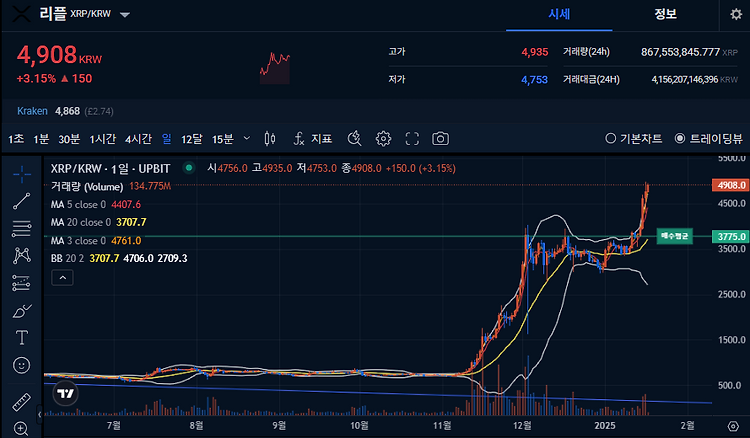The width and height of the screenshot is (750, 438).
Task: Select the crosshair cursor tool
Action: click(x=22, y=175)
